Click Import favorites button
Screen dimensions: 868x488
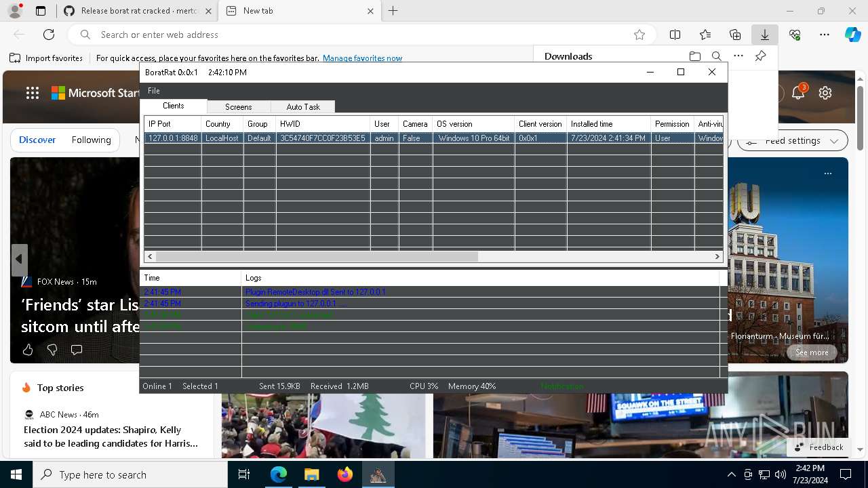click(x=46, y=58)
